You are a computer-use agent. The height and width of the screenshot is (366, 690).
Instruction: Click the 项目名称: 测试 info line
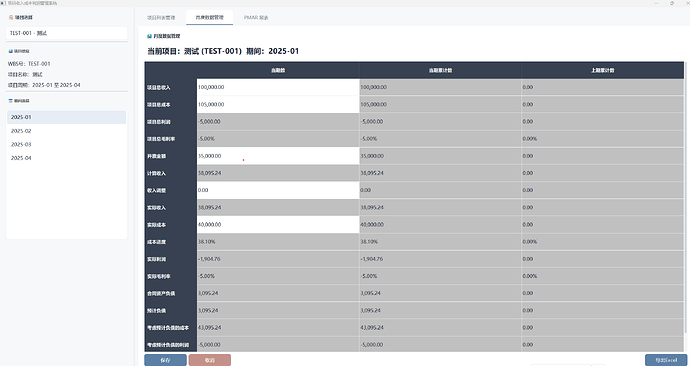tap(25, 74)
